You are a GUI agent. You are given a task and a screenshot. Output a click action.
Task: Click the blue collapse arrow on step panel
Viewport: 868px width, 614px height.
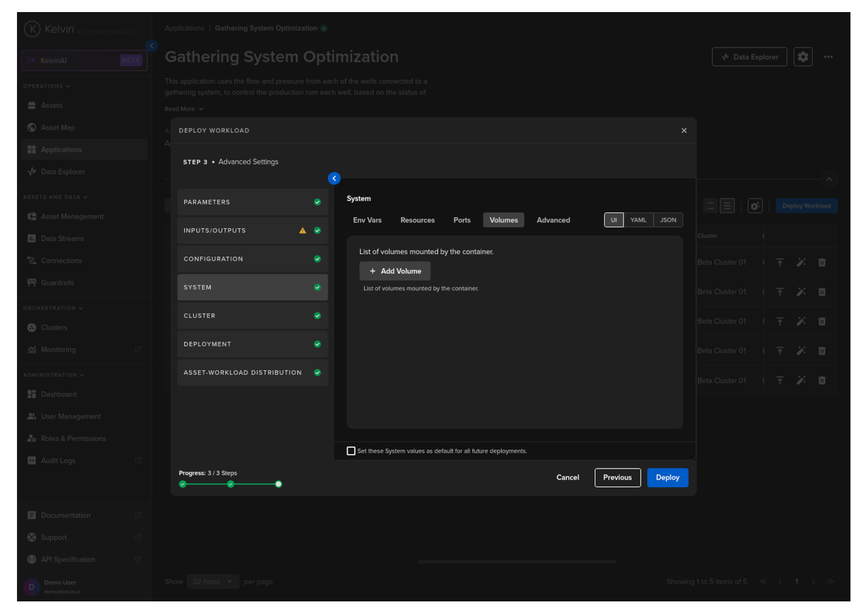(x=334, y=178)
